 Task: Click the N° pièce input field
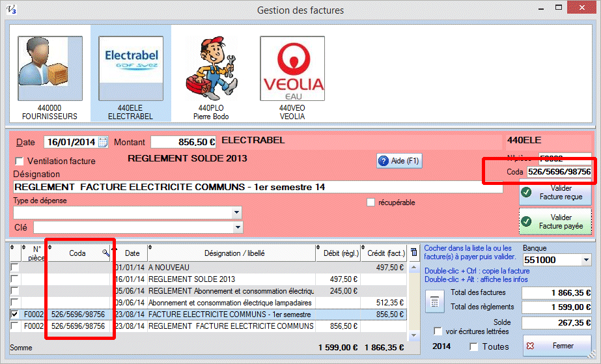[565, 158]
